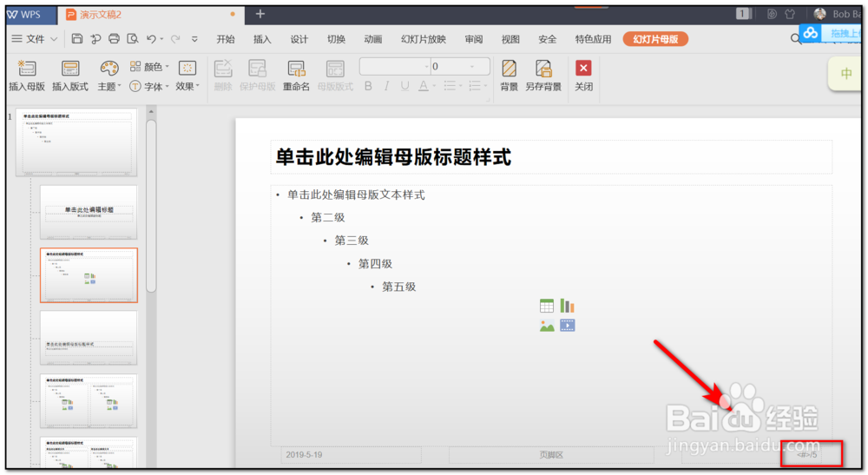Toggle Bold formatting button
Screen dimensions: 868x475
(x=368, y=86)
